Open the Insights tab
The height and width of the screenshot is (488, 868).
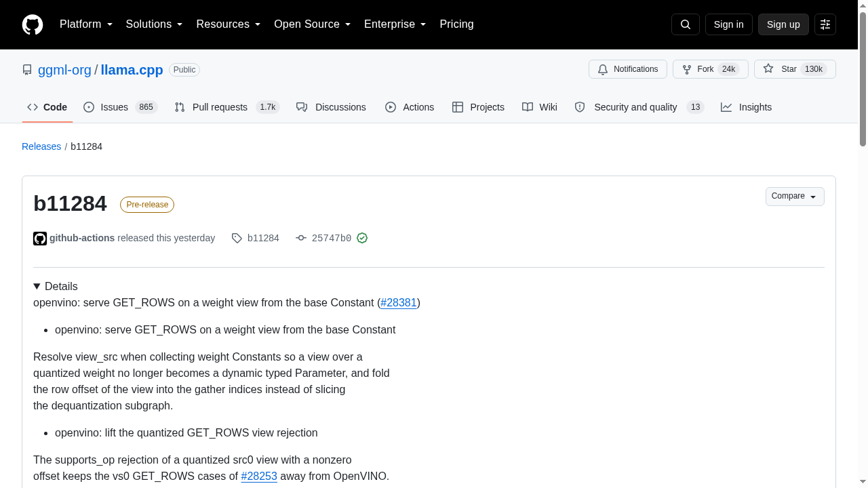click(746, 107)
